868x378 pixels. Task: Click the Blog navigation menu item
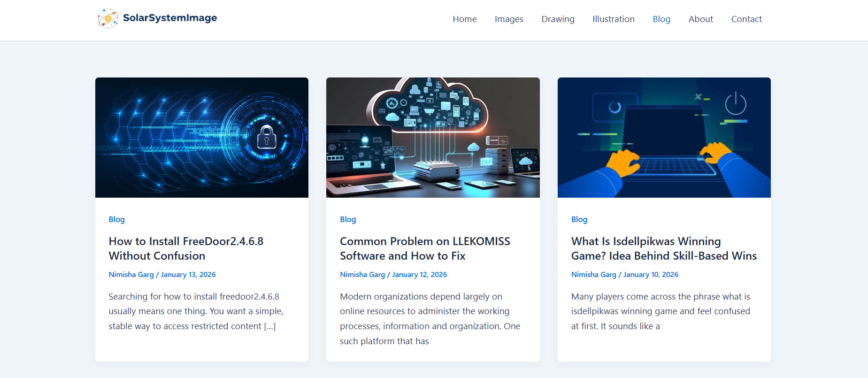point(661,19)
